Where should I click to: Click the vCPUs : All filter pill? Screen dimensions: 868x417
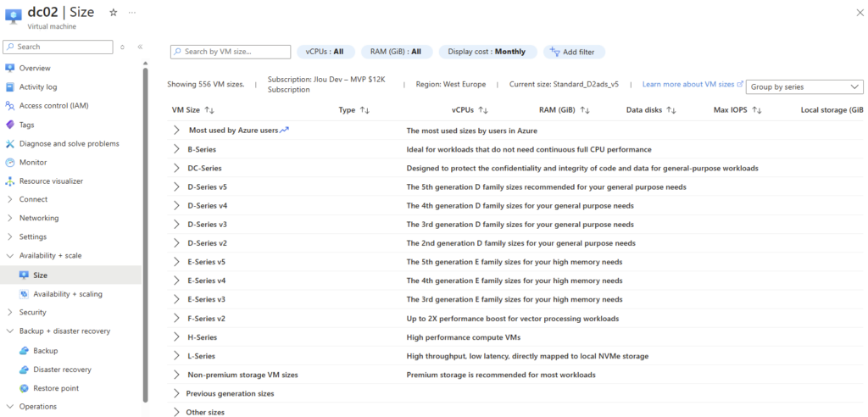(x=326, y=52)
